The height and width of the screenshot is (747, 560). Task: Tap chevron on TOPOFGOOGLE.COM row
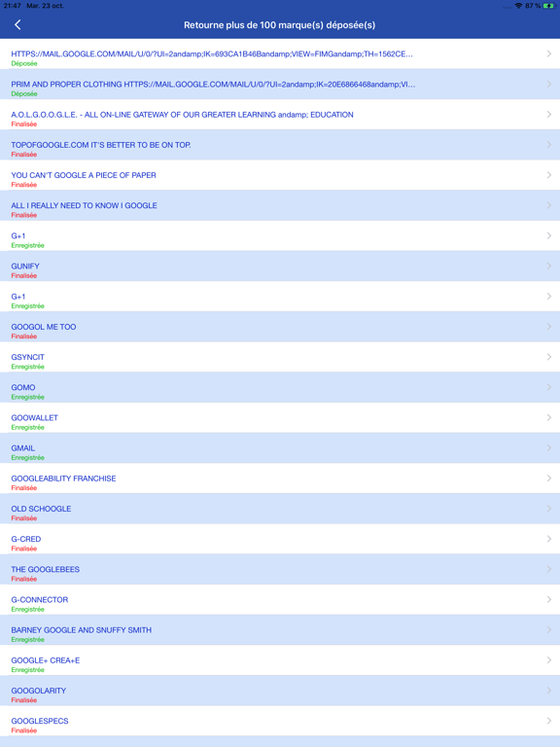pos(549,144)
